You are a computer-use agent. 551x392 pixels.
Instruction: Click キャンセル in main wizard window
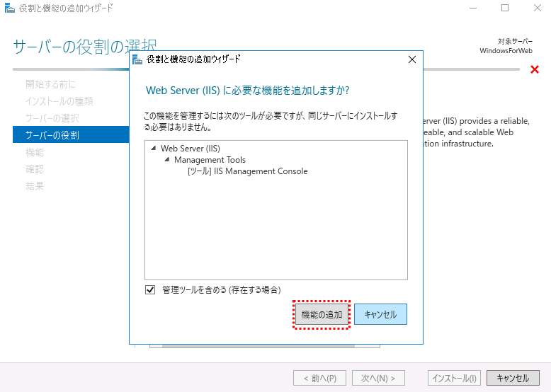pyautogui.click(x=513, y=378)
